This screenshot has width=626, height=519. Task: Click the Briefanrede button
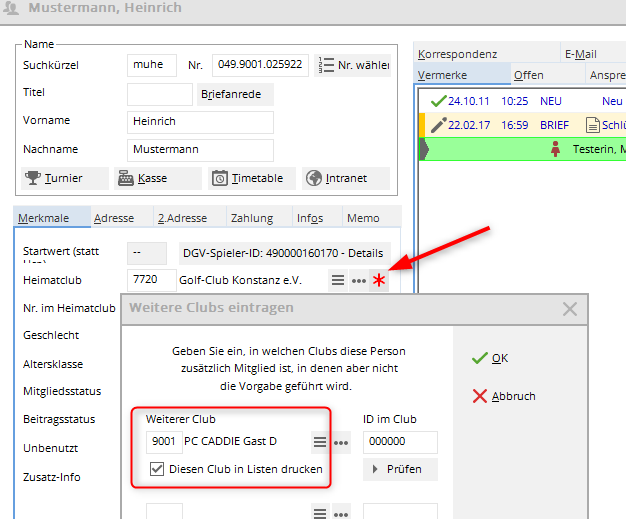coord(235,94)
